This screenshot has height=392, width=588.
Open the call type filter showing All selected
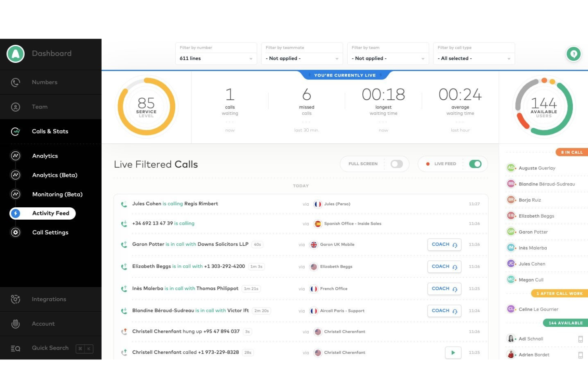pos(474,58)
